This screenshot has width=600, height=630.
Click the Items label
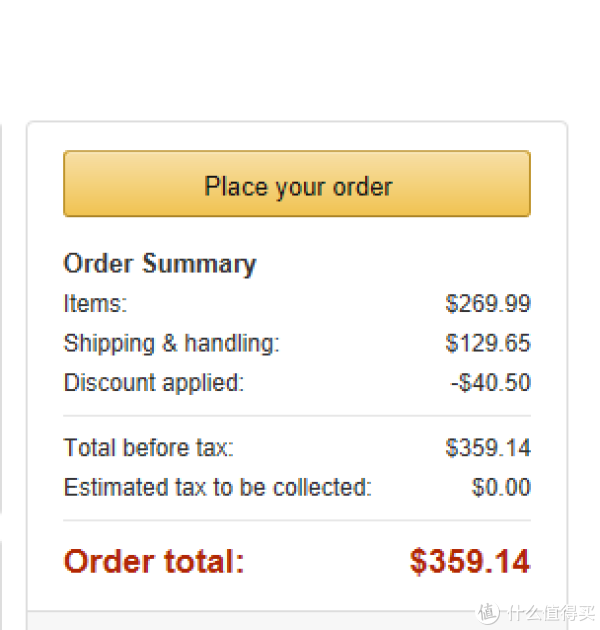coord(95,303)
